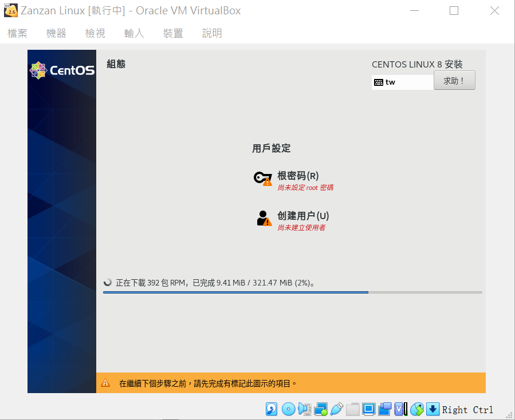
Task: Click the keyboard layout icon beside tw
Action: coord(378,82)
